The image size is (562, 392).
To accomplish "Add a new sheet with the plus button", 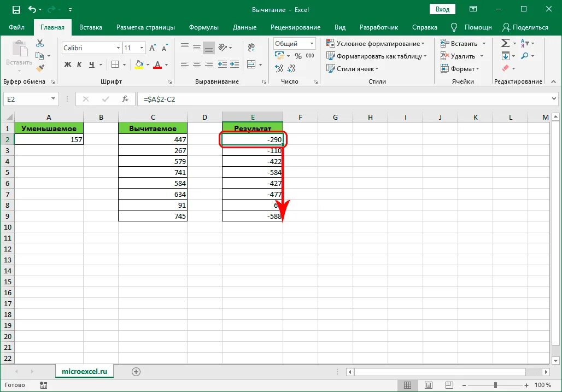I will pyautogui.click(x=136, y=372).
